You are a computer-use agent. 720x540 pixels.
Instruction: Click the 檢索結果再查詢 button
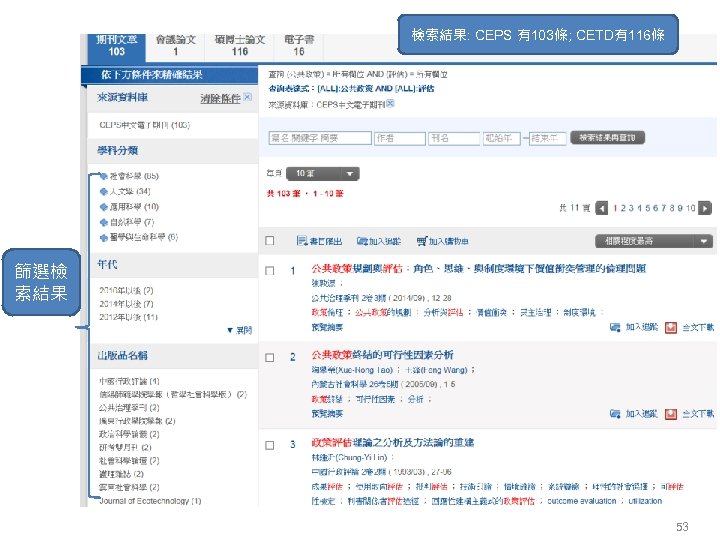pyautogui.click(x=608, y=137)
